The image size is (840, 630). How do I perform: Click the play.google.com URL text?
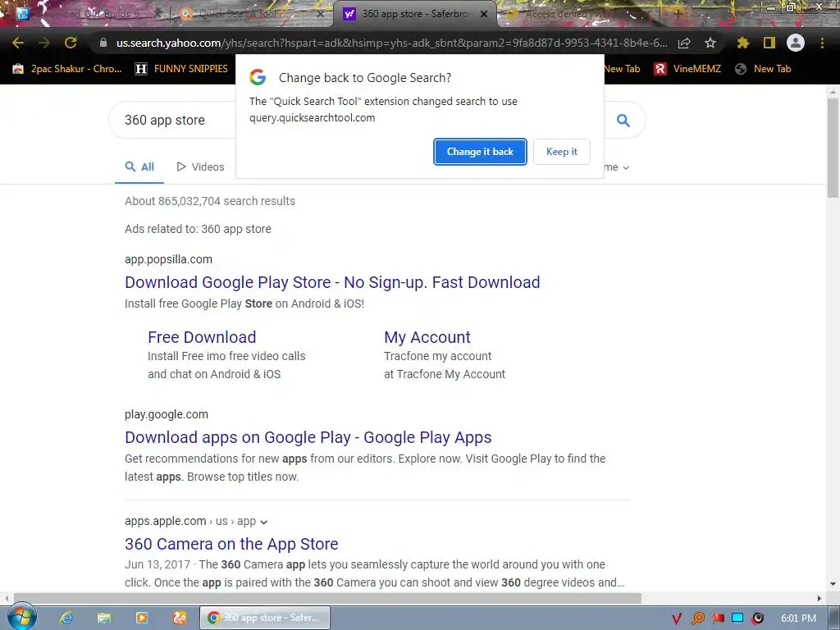(x=166, y=414)
